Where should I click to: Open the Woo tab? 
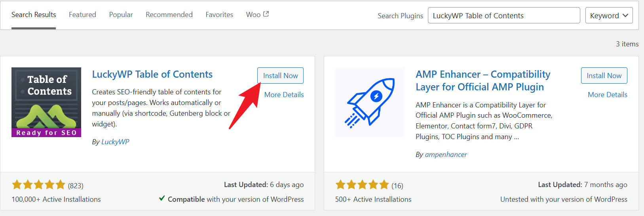point(253,15)
